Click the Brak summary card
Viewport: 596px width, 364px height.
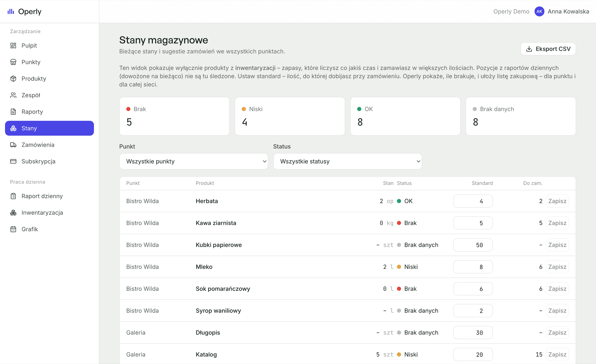174,116
